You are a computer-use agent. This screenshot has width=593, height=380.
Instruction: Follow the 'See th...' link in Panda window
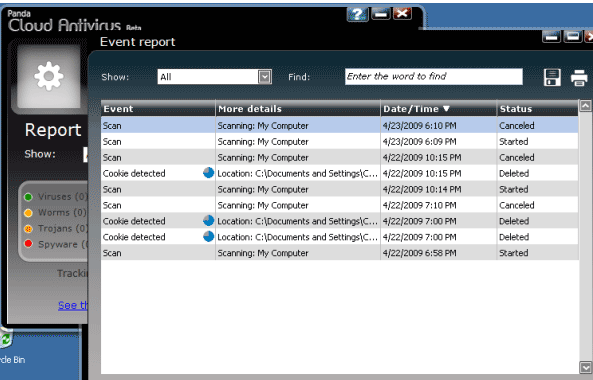73,305
